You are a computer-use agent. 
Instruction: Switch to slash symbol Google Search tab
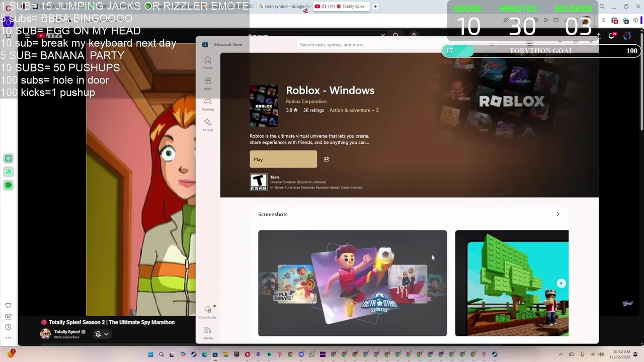tap(284, 7)
